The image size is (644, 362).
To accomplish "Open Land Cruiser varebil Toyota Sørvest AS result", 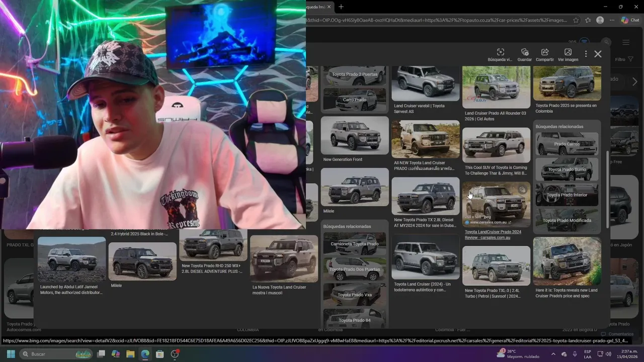I will pos(426,83).
